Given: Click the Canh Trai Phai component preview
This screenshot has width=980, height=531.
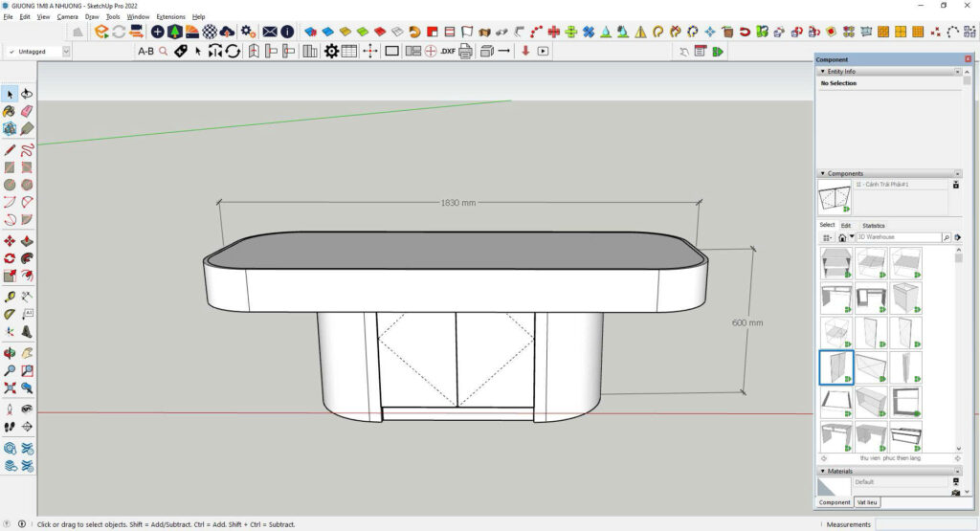Looking at the screenshot, I should [x=835, y=197].
